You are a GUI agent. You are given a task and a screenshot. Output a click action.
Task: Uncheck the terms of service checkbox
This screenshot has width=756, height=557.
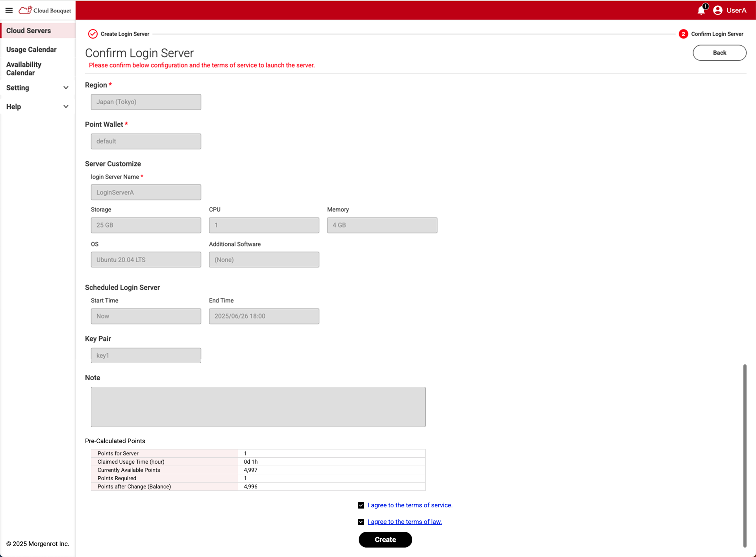[x=361, y=505]
